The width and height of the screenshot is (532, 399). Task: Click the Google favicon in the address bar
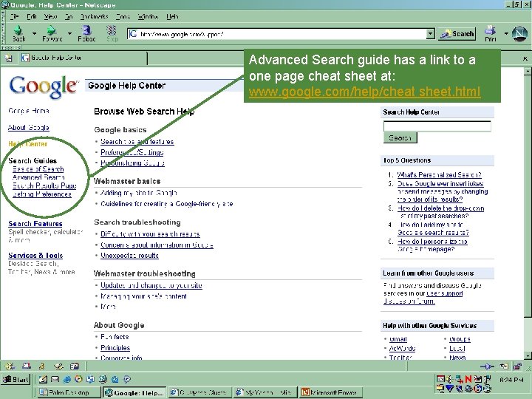click(133, 34)
